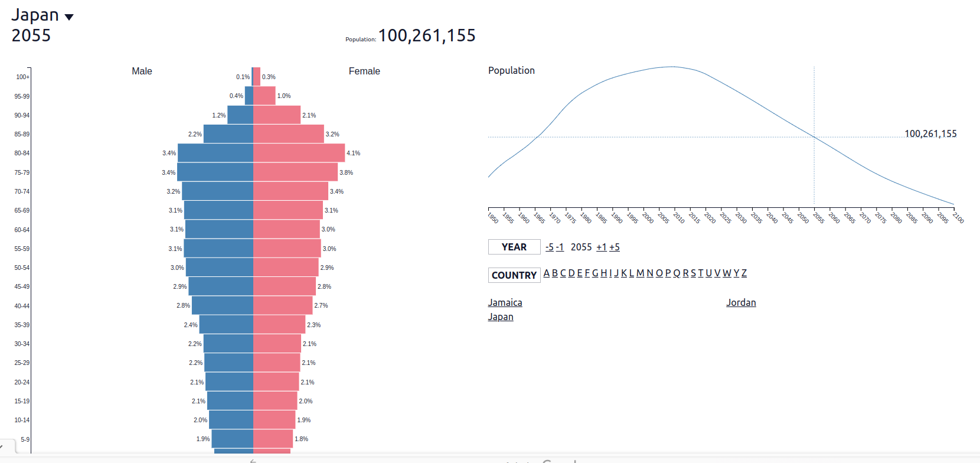Show countries starting with letter M
Image resolution: width=980 pixels, height=463 pixels.
[640, 273]
